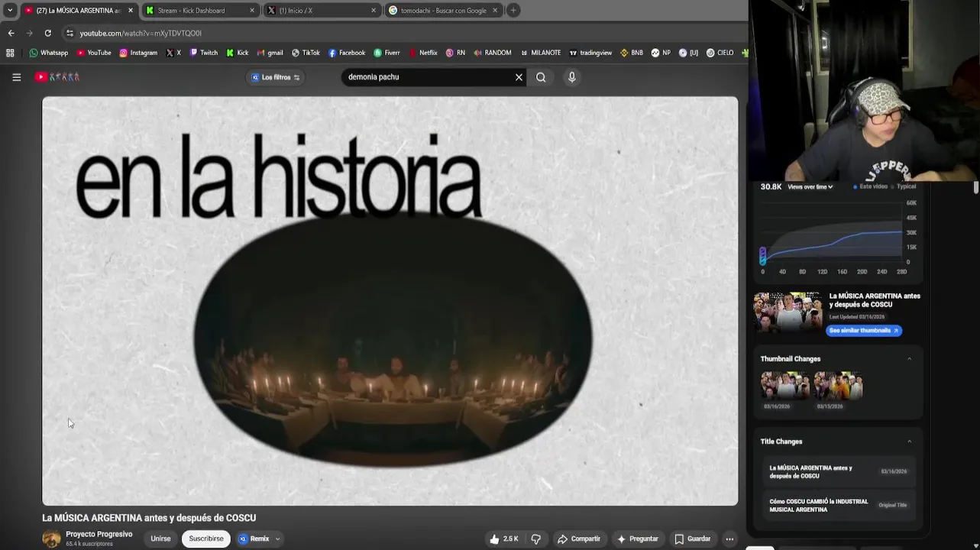Dislike the video with thumbs down
This screenshot has width=980, height=550.
click(x=535, y=539)
